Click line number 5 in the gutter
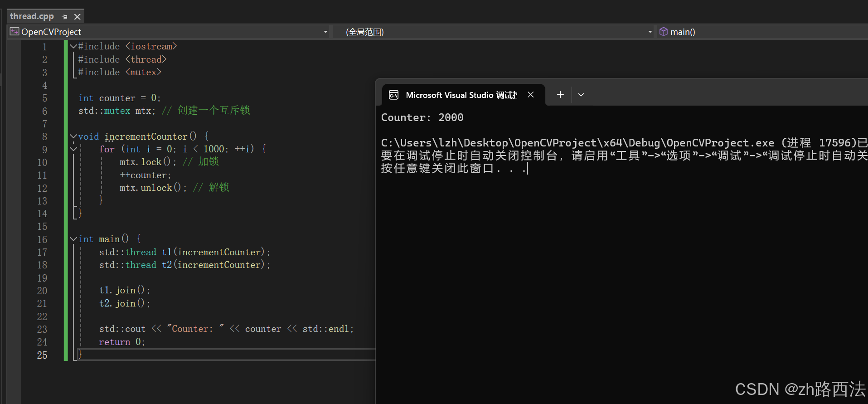The width and height of the screenshot is (868, 404). tap(44, 98)
